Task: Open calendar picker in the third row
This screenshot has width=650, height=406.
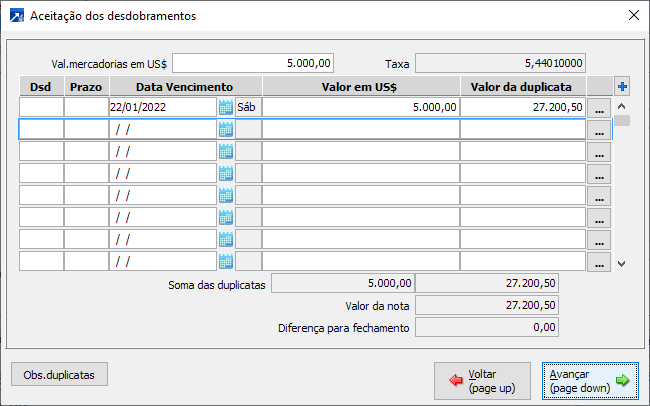Action: tap(226, 151)
